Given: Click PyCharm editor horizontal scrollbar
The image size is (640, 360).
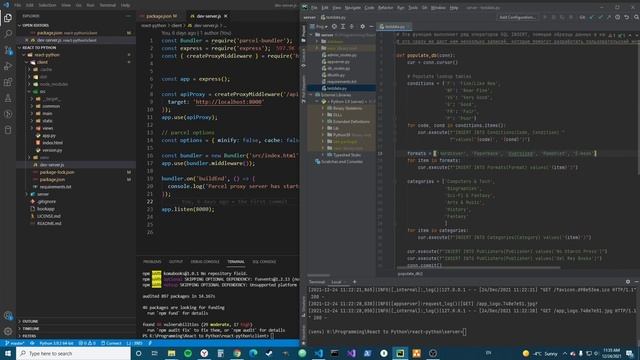Looking at the screenshot, I should 478,268.
